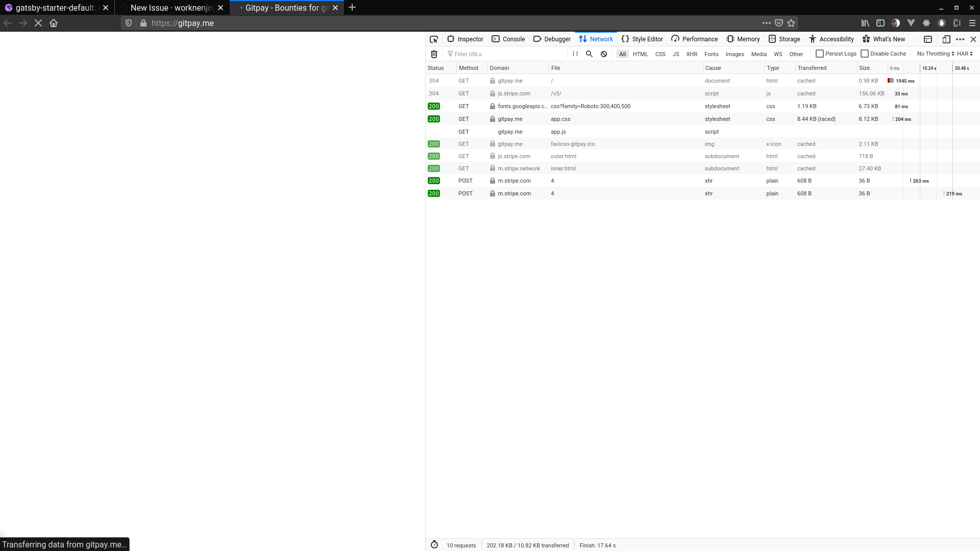Sort requests by Status column

(x=441, y=68)
